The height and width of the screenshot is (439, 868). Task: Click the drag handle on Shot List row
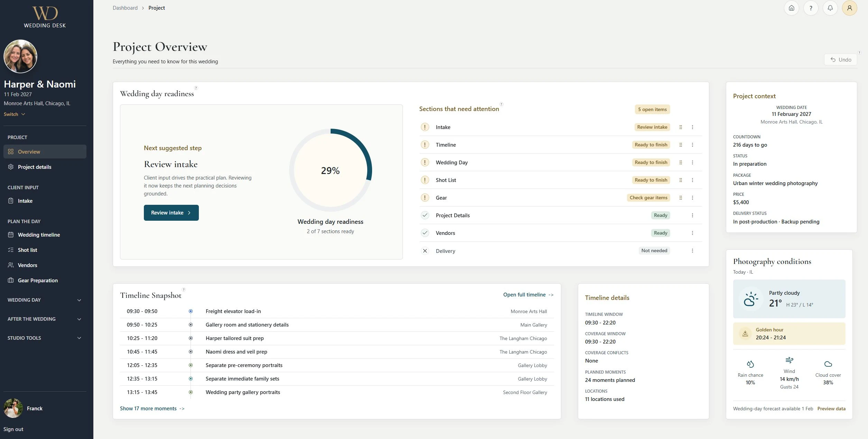[x=681, y=180]
